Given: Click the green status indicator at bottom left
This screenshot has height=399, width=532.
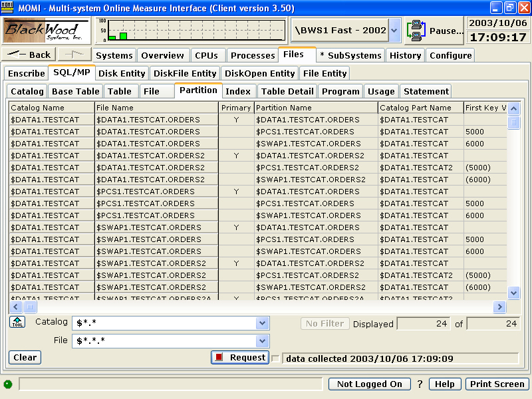Looking at the screenshot, I should pos(7,384).
